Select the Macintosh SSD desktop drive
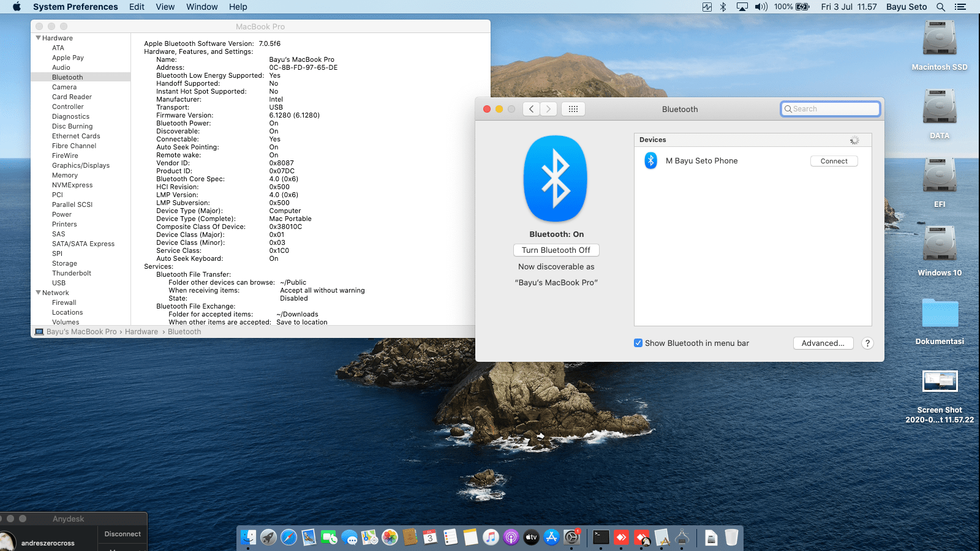The height and width of the screenshot is (551, 980). click(940, 45)
